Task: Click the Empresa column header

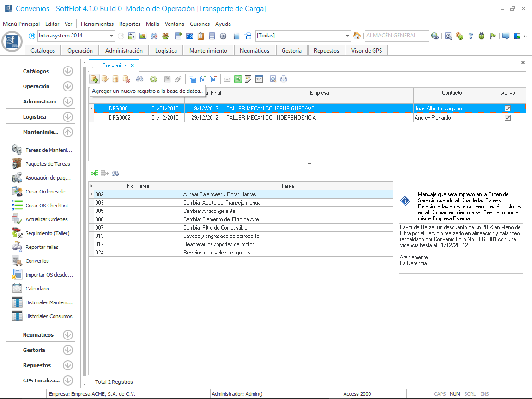Action: click(x=319, y=93)
